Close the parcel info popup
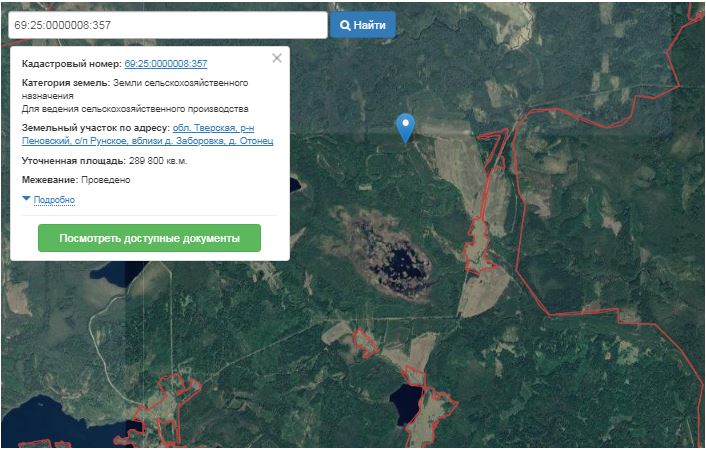Image resolution: width=706 pixels, height=449 pixels. pyautogui.click(x=277, y=58)
